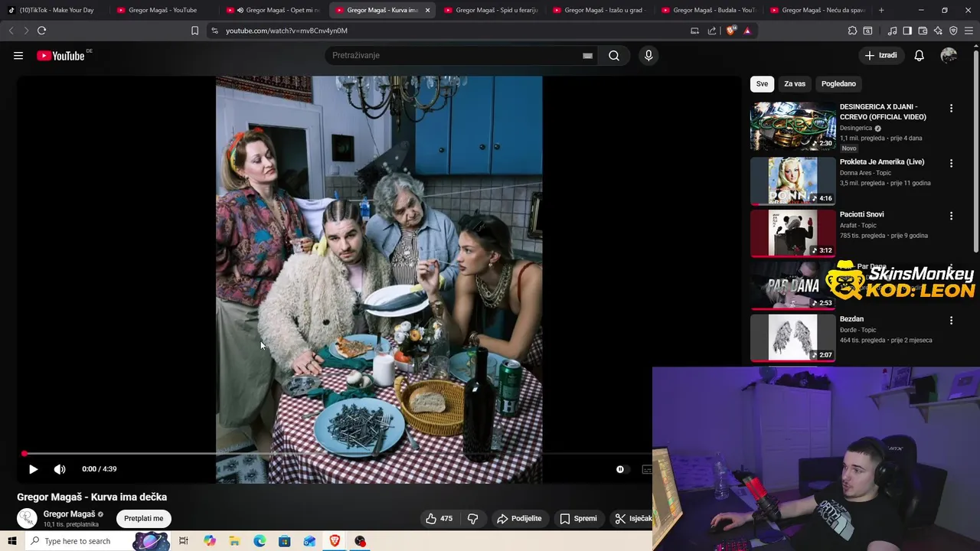Open the notifications bell
The height and width of the screenshot is (551, 980).
pyautogui.click(x=920, y=55)
